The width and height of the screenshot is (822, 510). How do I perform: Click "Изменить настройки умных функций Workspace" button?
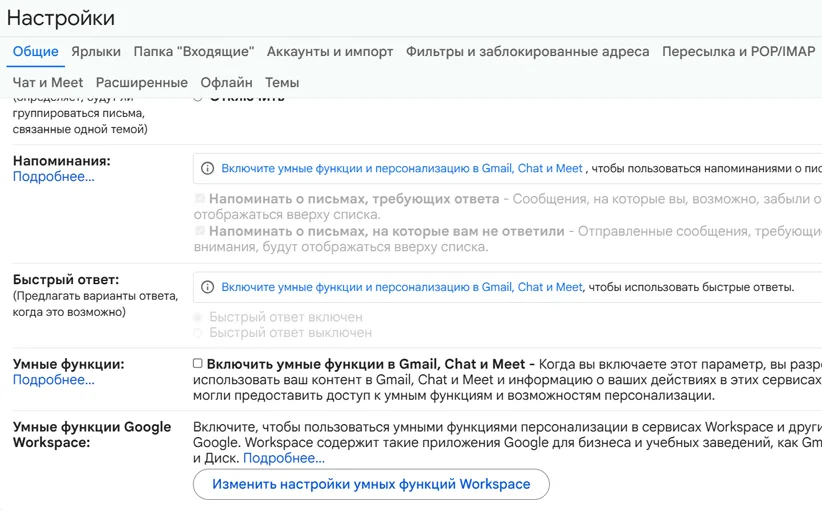click(x=371, y=484)
